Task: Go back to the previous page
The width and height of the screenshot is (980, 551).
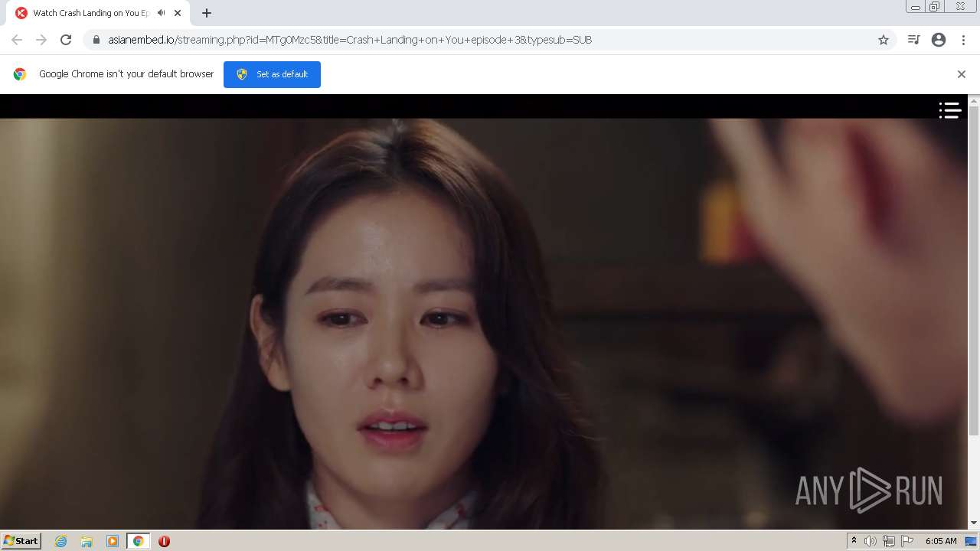Action: click(x=17, y=40)
